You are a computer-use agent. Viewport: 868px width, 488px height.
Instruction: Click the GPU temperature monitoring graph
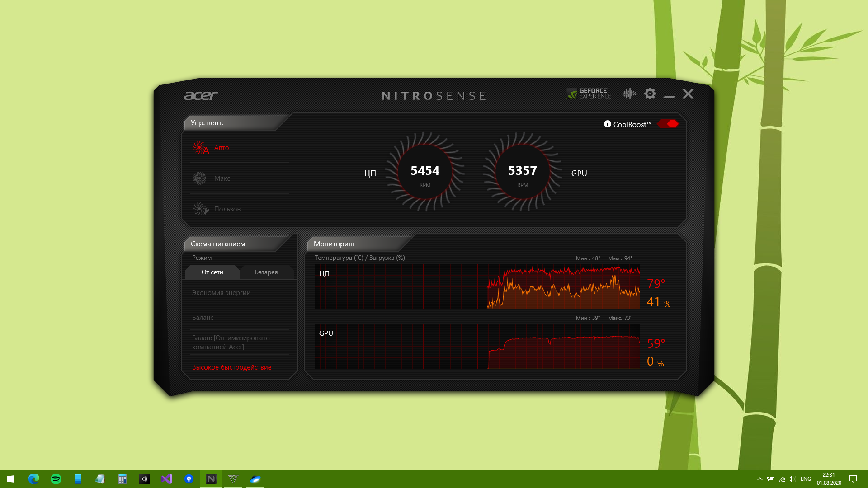[x=477, y=346]
